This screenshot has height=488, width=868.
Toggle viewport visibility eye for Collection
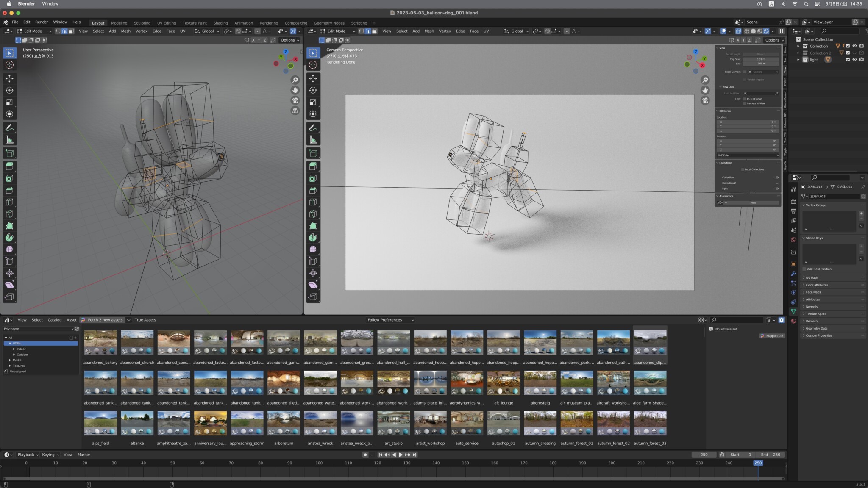coord(854,46)
